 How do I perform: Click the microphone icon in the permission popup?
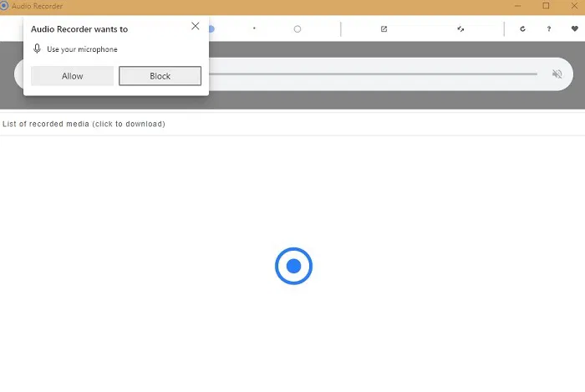38,49
